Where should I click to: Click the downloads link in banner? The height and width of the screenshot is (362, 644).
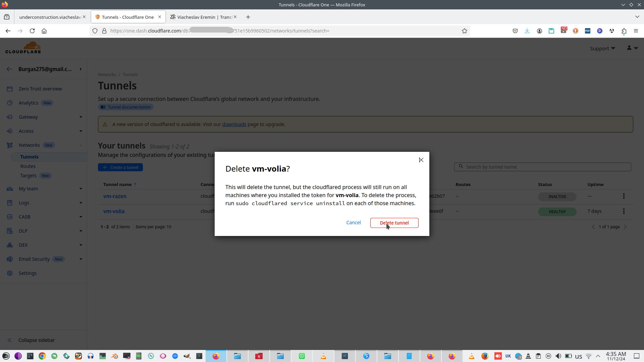(234, 124)
